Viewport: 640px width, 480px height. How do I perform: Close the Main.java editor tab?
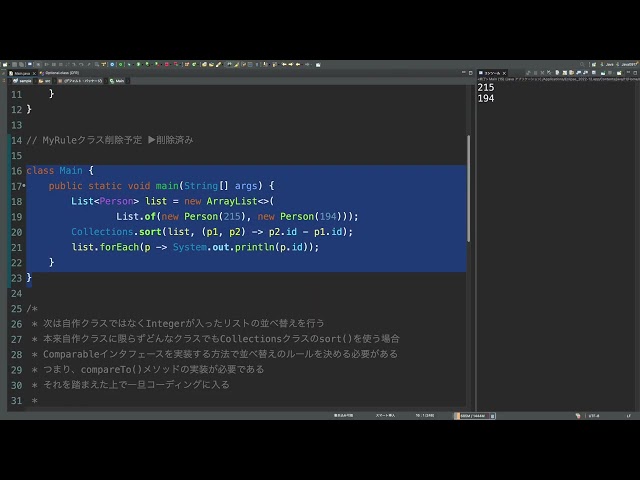point(35,73)
